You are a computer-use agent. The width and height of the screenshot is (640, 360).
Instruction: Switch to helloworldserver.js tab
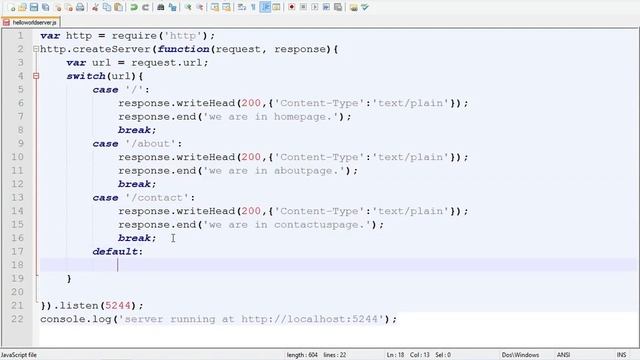pyautogui.click(x=31, y=22)
